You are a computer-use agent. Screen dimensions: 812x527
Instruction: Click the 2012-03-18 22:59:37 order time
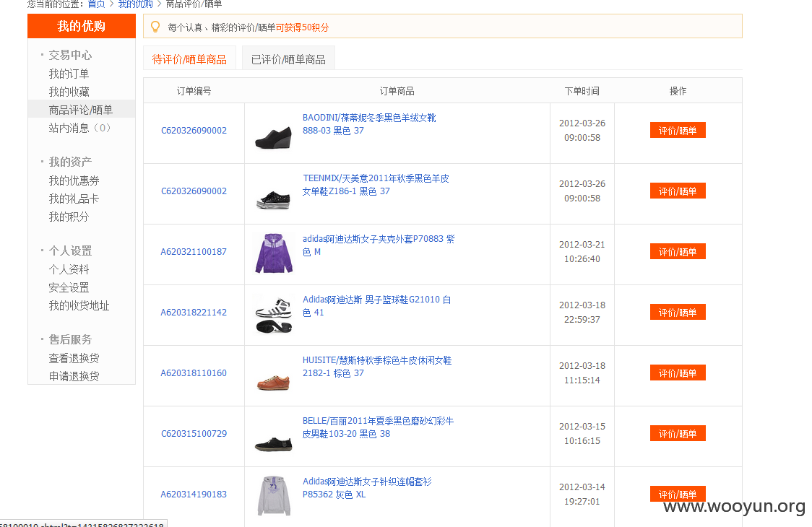tap(582, 312)
